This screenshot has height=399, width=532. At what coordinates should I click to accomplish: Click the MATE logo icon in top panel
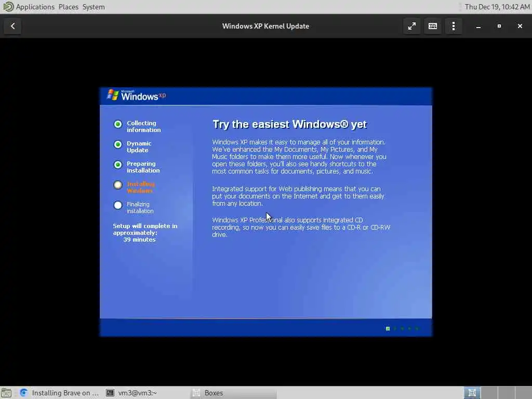pyautogui.click(x=8, y=6)
